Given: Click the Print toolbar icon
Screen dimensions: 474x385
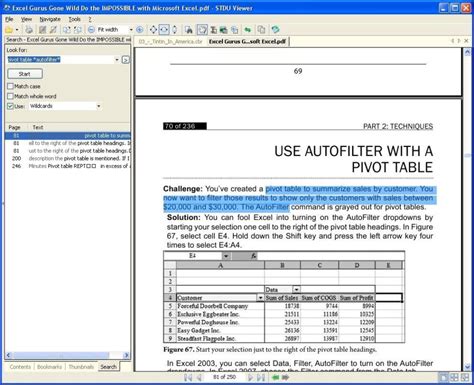Looking at the screenshot, I should pyautogui.click(x=29, y=30).
